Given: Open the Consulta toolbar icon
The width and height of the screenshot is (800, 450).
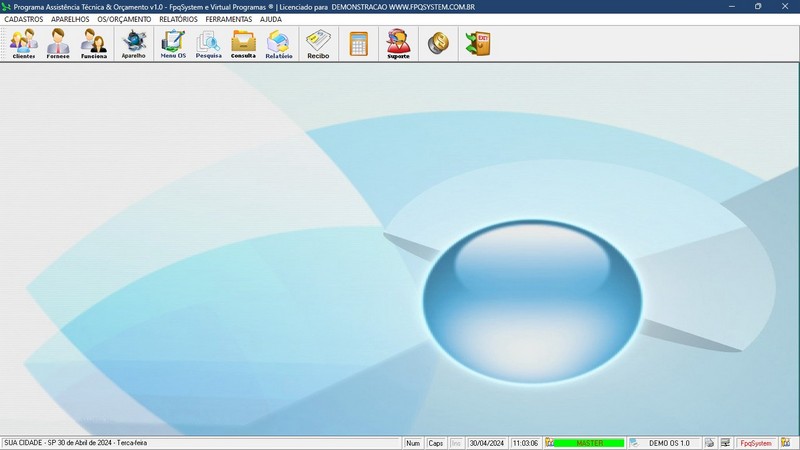Looking at the screenshot, I should pos(243,44).
